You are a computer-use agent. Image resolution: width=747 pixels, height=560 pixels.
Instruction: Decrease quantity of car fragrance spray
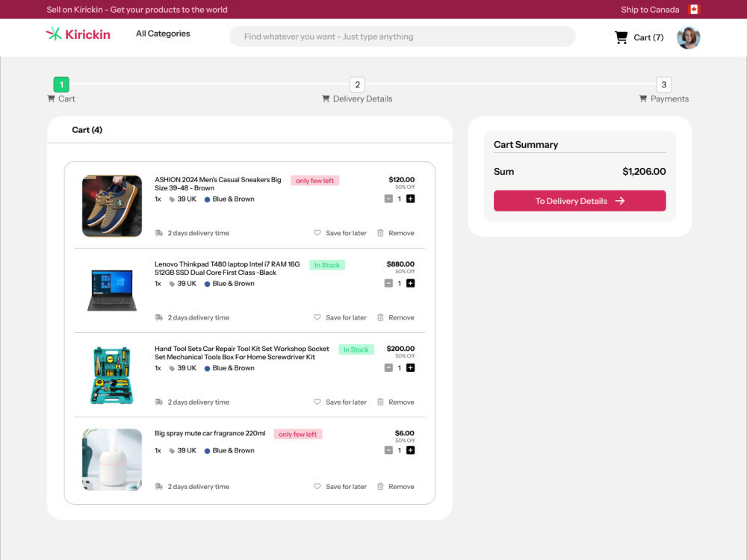click(388, 450)
